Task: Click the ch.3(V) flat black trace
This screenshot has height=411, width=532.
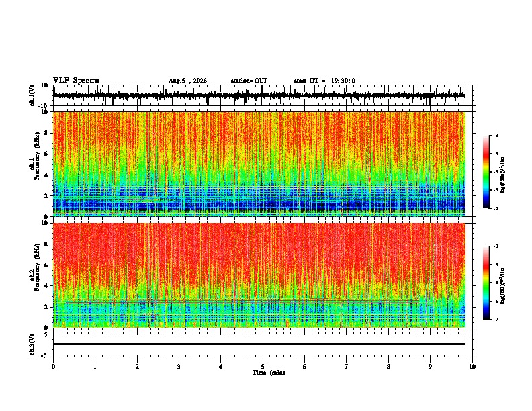Action: pyautogui.click(x=259, y=344)
